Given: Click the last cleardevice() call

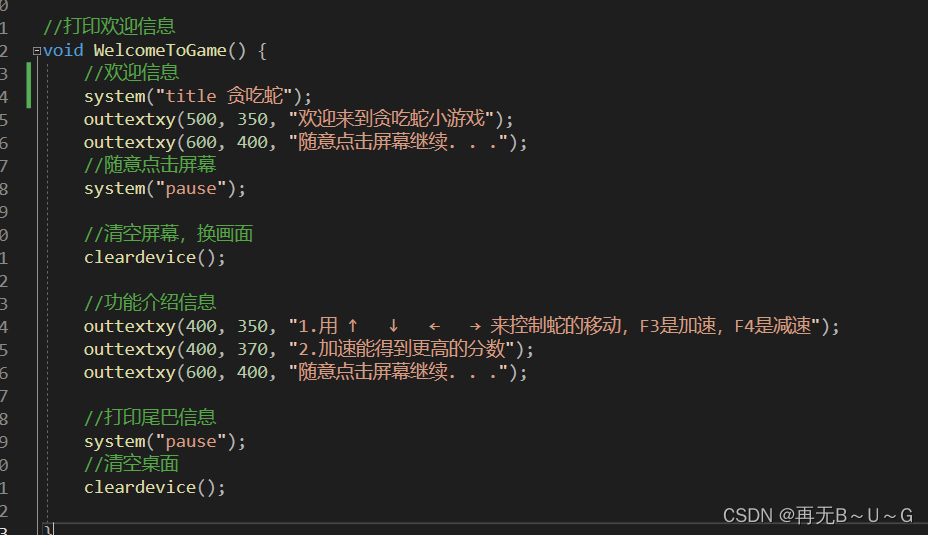Looking at the screenshot, I should [x=154, y=488].
